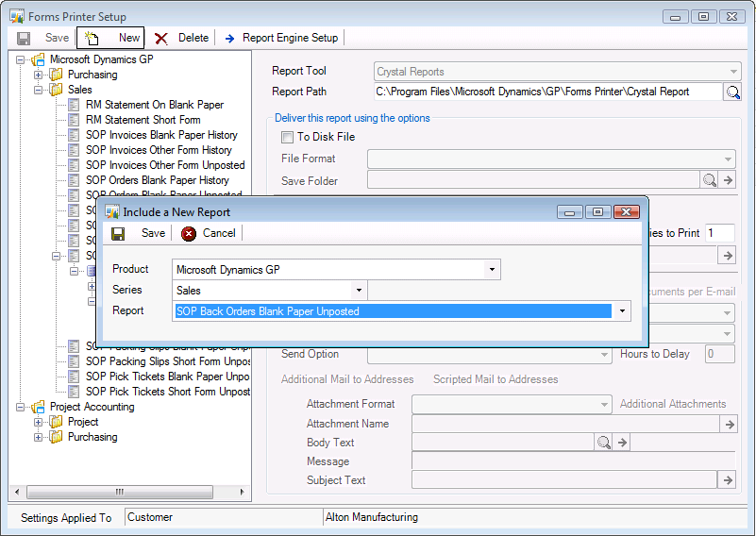The width and height of the screenshot is (756, 536).
Task: Click the Save icon in the dialog toolbar
Action: pos(118,233)
